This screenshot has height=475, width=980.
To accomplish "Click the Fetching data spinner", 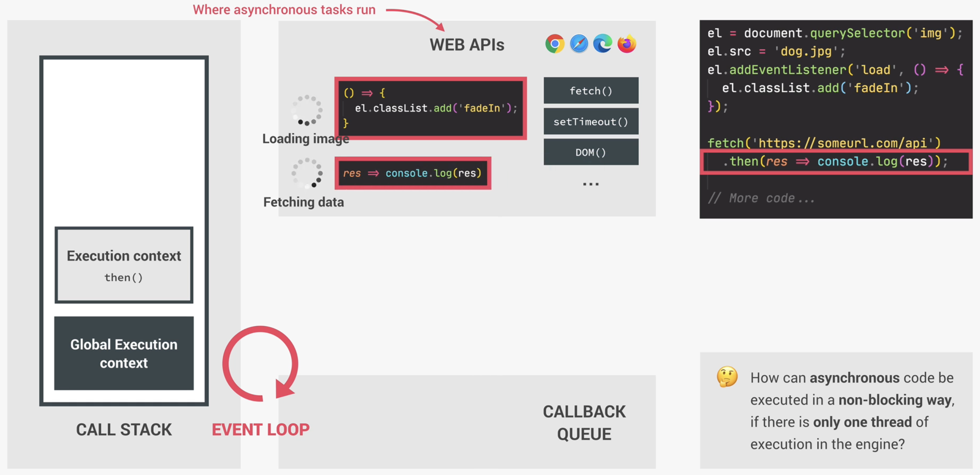I will pos(307,173).
